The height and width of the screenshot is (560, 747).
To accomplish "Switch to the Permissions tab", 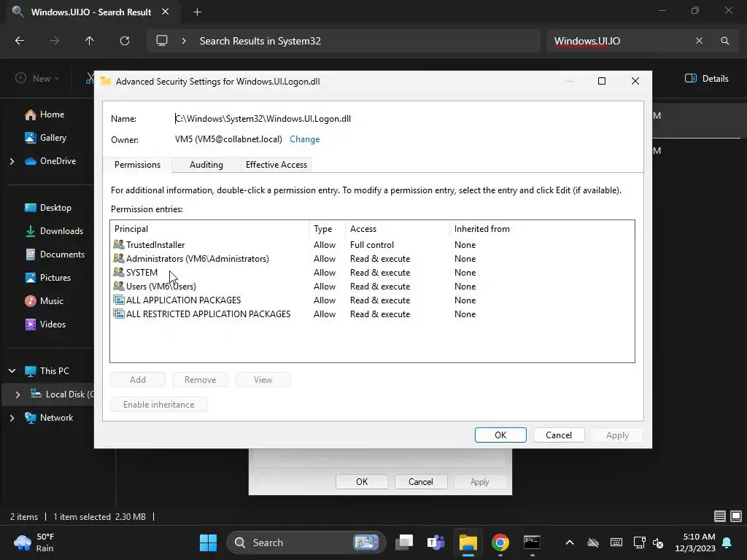I will click(137, 165).
